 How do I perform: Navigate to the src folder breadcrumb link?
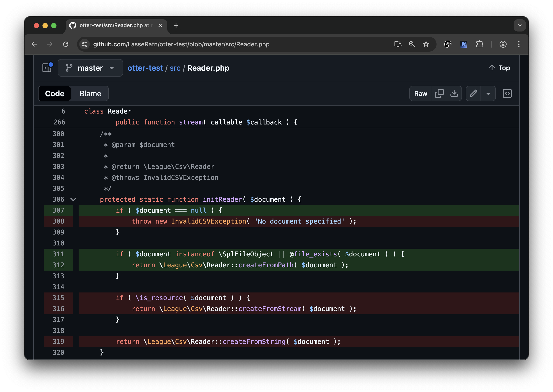coord(175,68)
